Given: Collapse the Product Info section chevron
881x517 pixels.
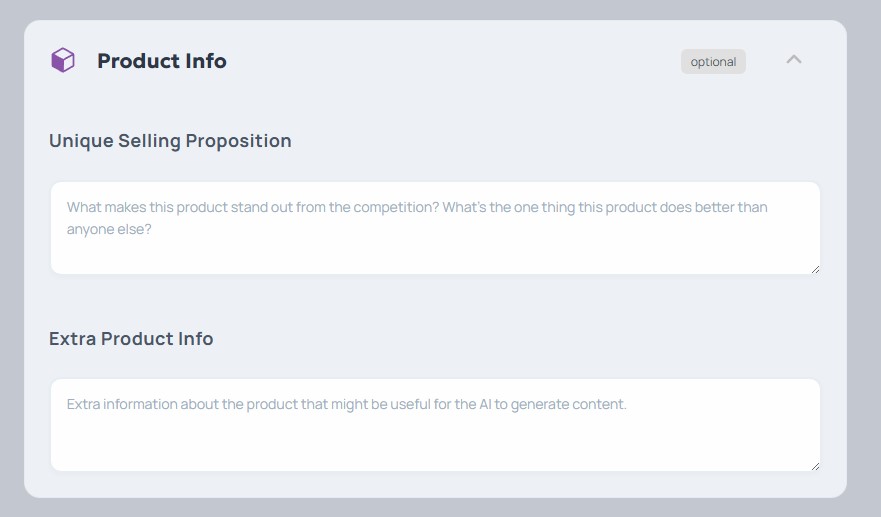Looking at the screenshot, I should pos(794,60).
